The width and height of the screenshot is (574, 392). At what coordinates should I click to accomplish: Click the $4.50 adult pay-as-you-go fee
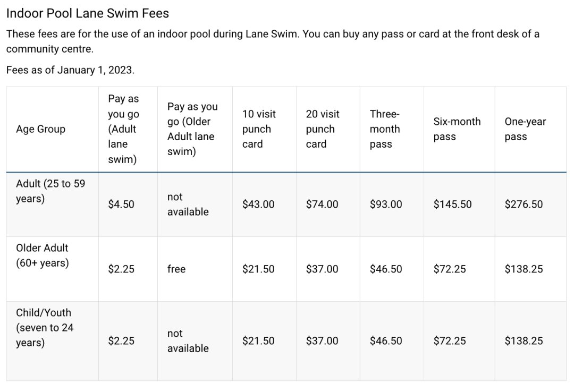121,204
